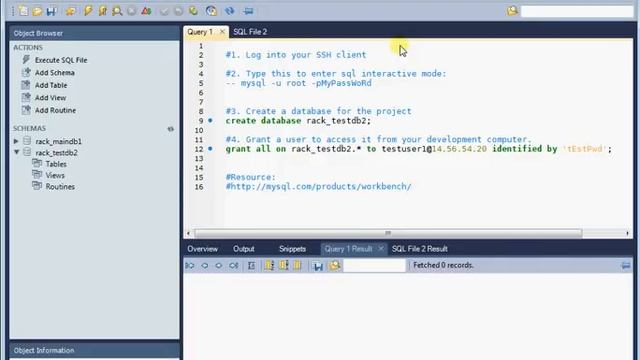Select rack_maindb1 in schema tree

(58, 141)
